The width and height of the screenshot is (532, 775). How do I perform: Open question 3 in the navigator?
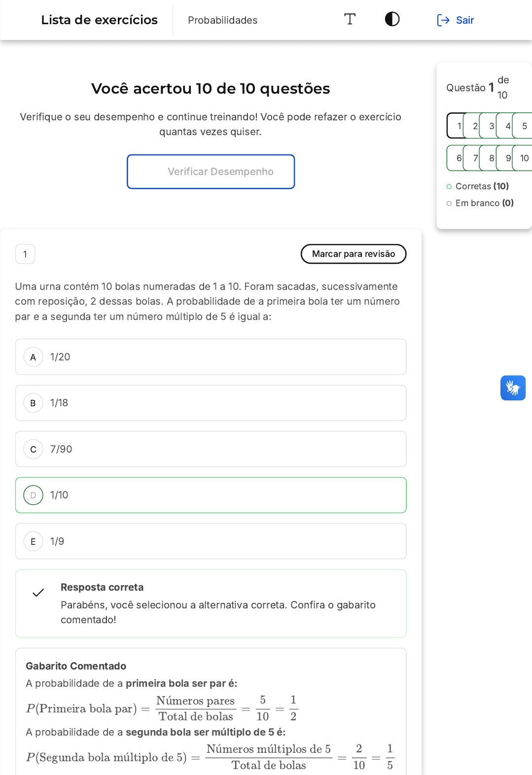490,126
